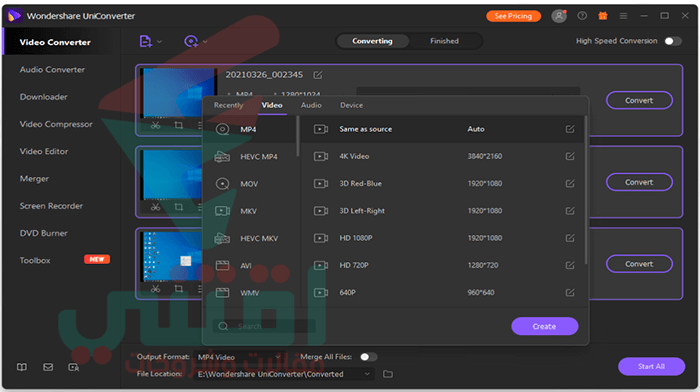Viewport: 700px width, 392px height.
Task: Switch to the Converting tab
Action: [372, 41]
